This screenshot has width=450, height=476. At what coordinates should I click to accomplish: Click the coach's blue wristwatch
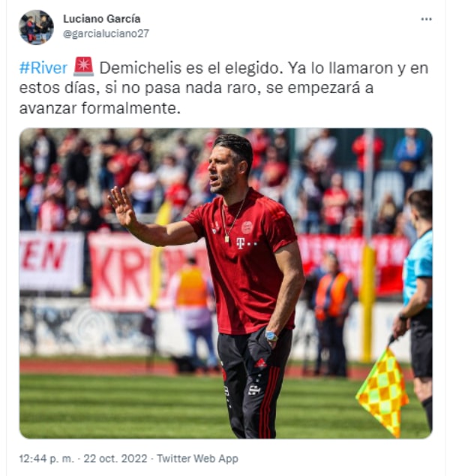tap(271, 336)
